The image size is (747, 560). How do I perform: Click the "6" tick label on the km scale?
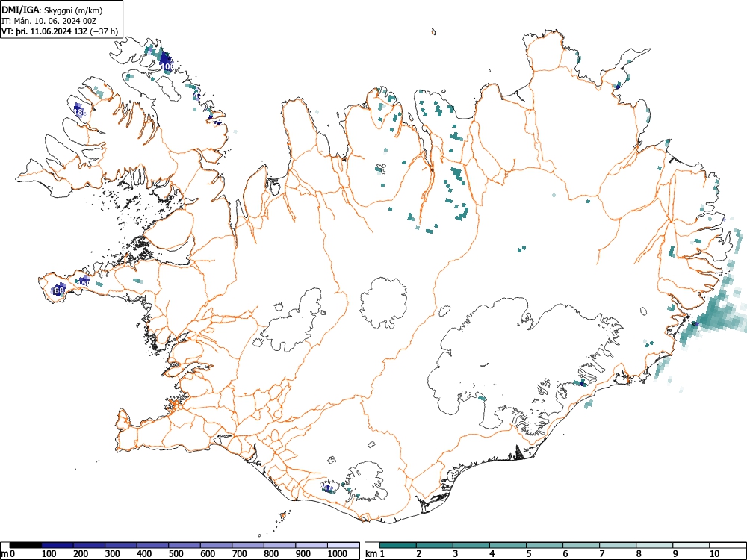565,554
